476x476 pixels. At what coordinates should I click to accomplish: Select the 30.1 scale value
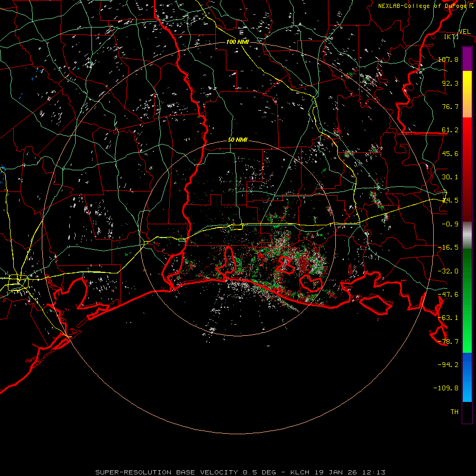pos(450,177)
